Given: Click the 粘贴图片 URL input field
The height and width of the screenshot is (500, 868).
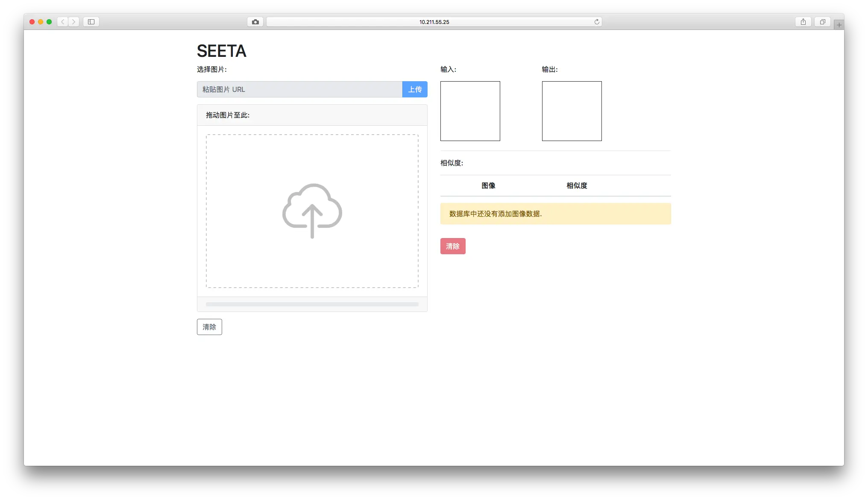Looking at the screenshot, I should (299, 89).
